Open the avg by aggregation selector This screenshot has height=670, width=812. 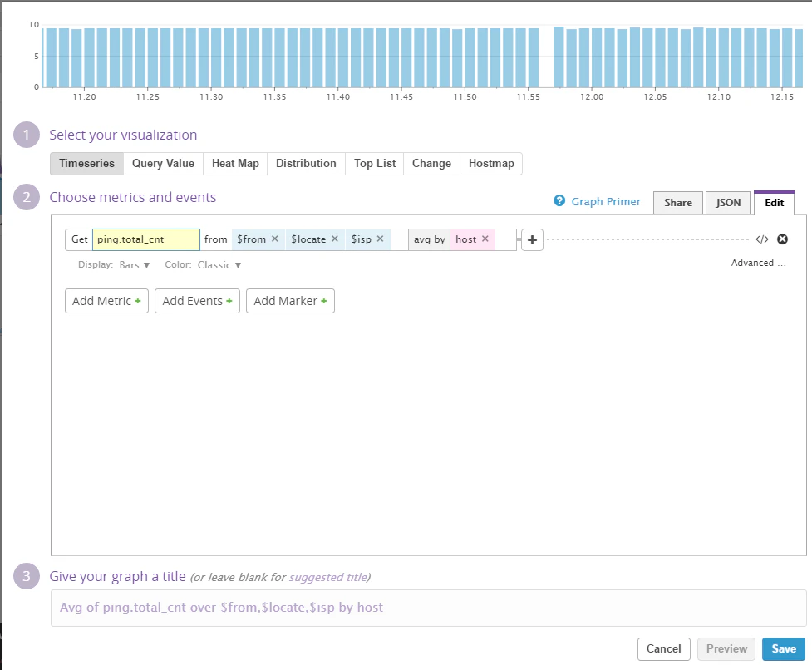click(430, 239)
